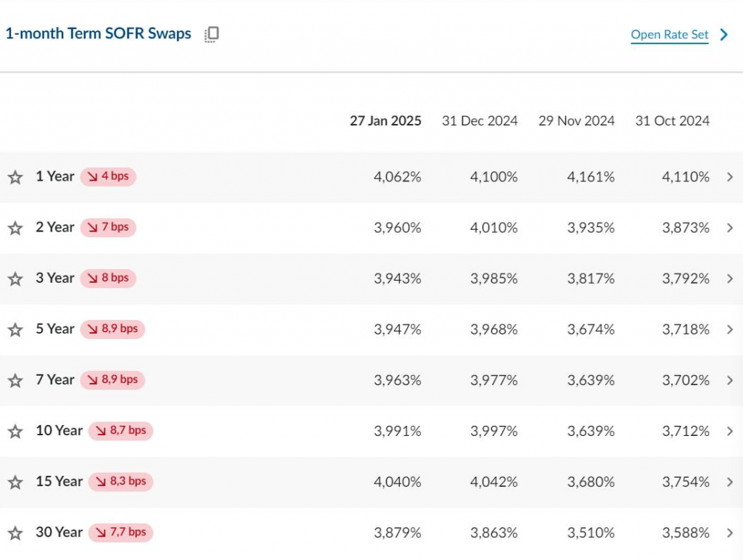Mark 7 Year row with star icon
This screenshot has width=743, height=560.
pyautogui.click(x=15, y=380)
